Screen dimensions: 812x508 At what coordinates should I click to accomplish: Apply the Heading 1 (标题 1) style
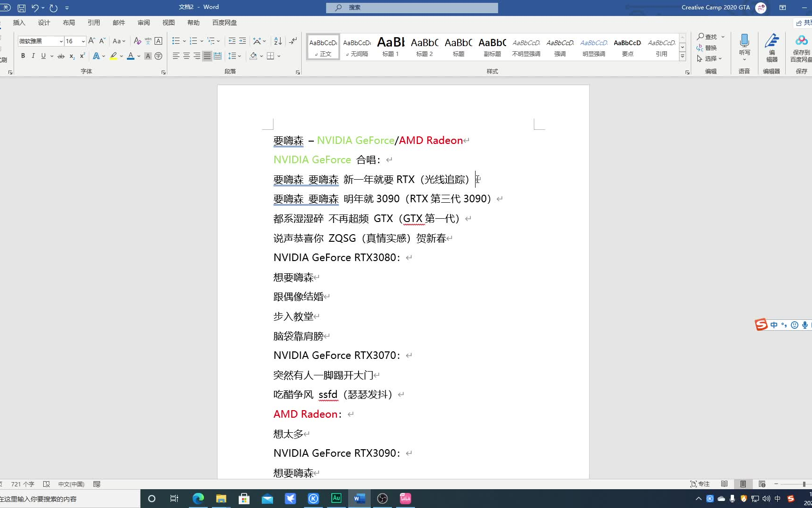pyautogui.click(x=390, y=47)
